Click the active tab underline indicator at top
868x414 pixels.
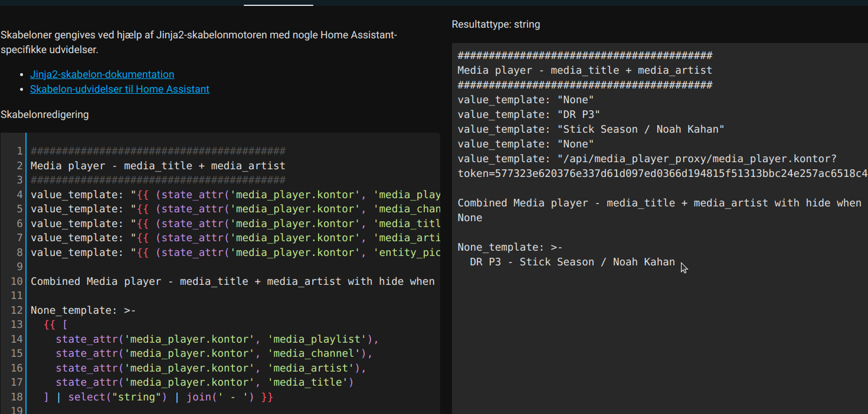click(278, 5)
